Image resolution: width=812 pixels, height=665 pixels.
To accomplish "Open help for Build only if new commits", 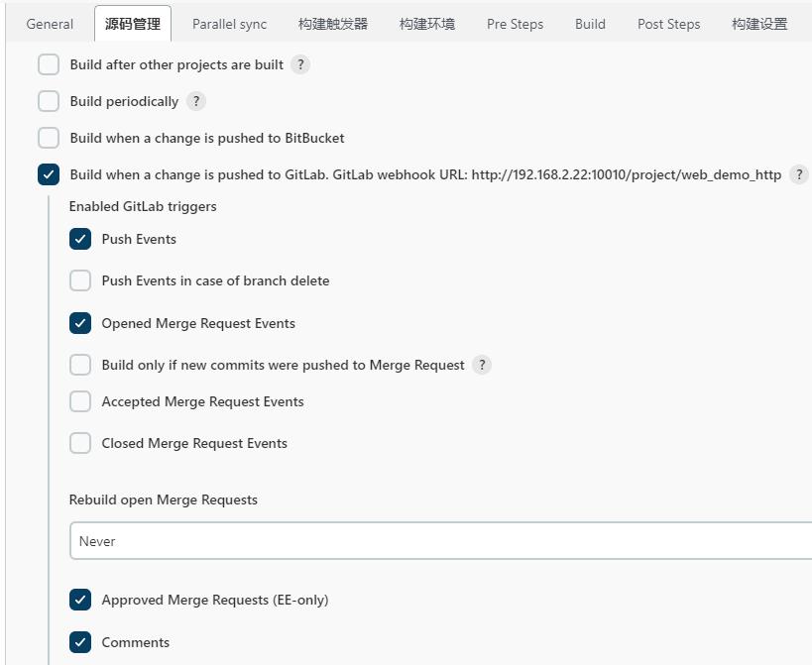I will click(482, 365).
